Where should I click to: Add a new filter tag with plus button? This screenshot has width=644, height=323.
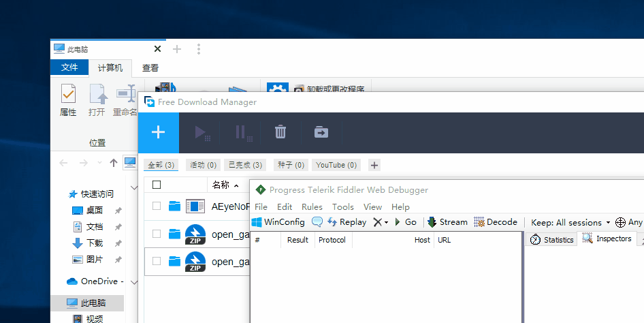tap(374, 165)
